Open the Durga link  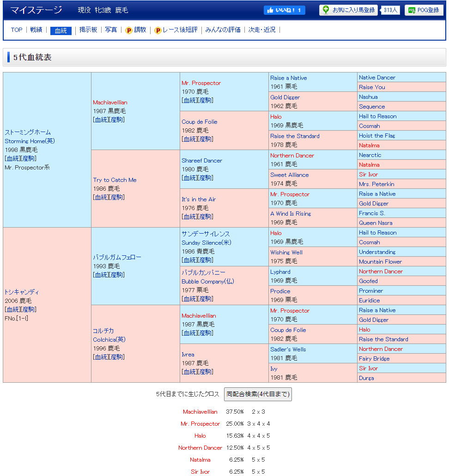coord(366,378)
